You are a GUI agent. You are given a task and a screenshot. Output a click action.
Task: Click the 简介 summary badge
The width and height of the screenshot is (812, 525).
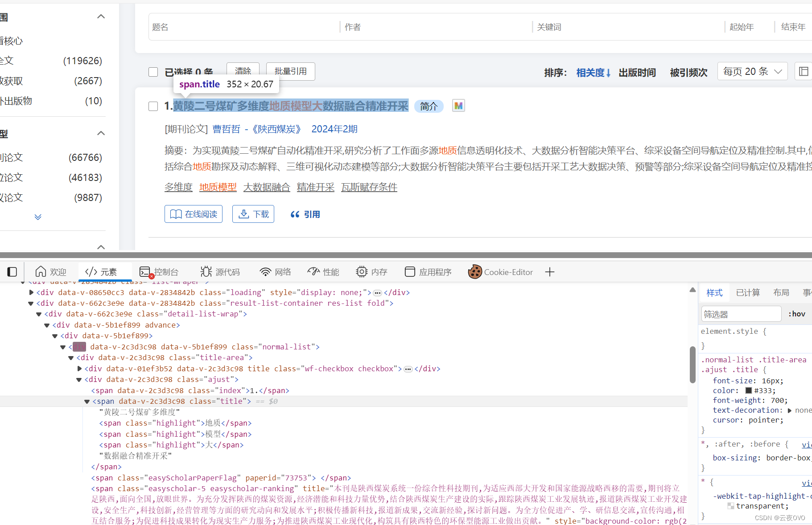tap(429, 107)
